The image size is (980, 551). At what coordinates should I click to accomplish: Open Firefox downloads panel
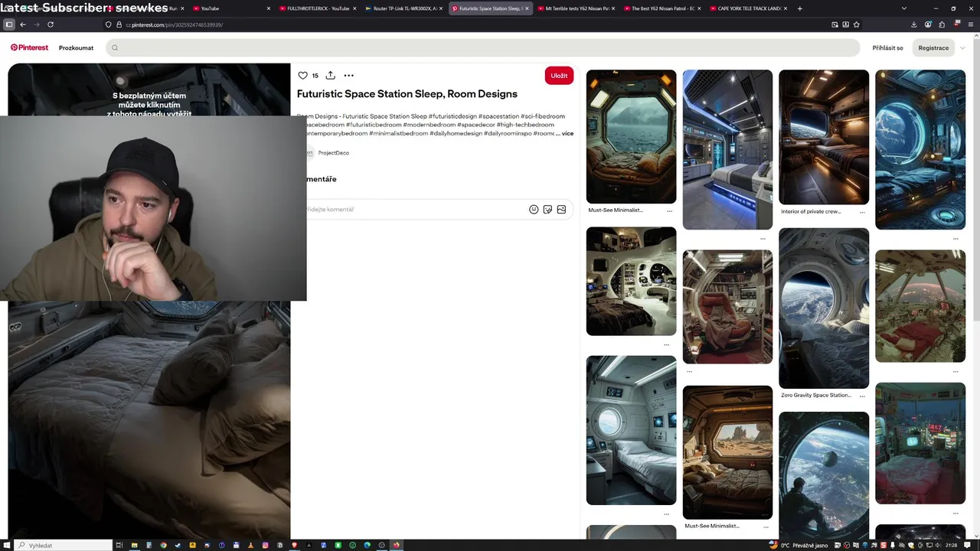[914, 24]
